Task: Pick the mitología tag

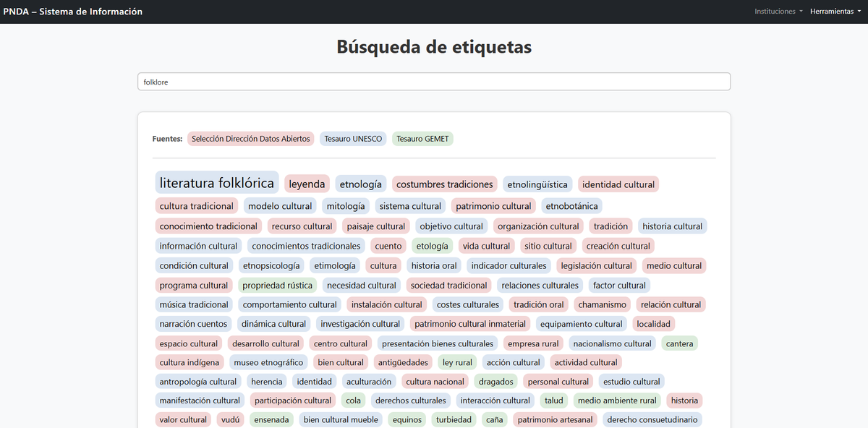Action: tap(346, 206)
